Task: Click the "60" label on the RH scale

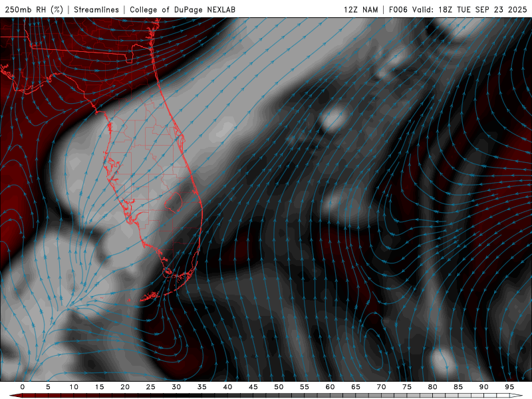Action: point(330,387)
